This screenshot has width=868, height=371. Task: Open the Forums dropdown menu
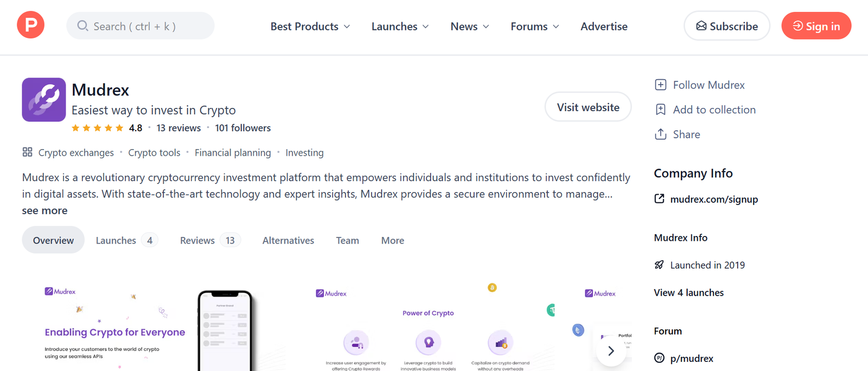click(534, 26)
